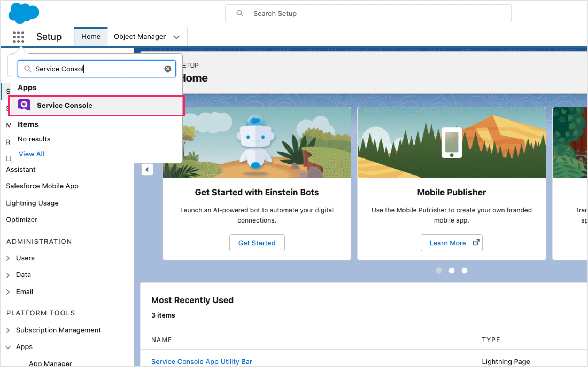Expand the Data section

(x=8, y=275)
